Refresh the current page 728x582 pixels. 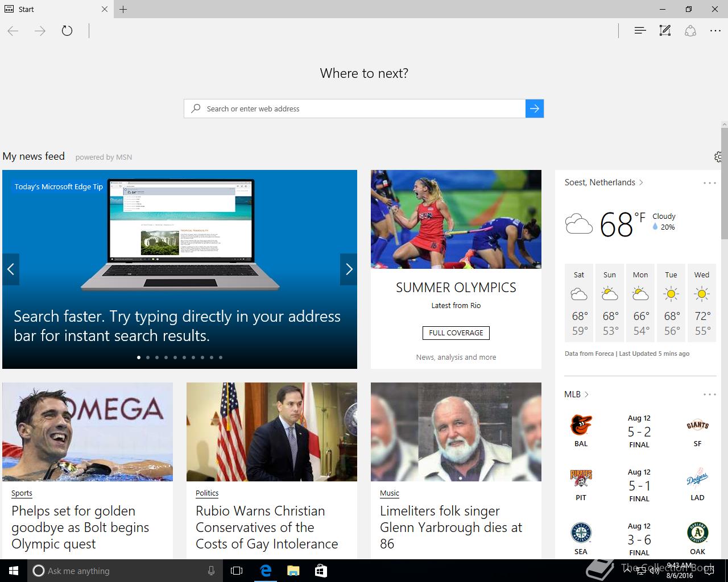(67, 31)
